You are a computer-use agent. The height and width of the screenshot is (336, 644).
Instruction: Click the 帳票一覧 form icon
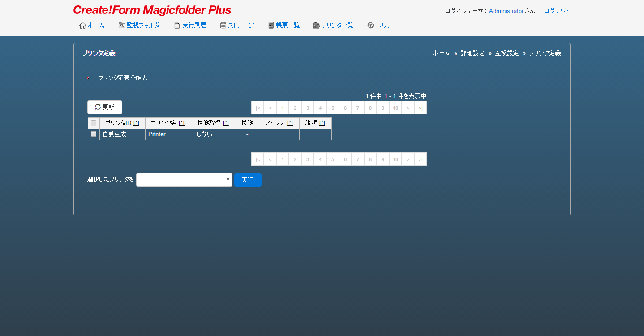(271, 26)
